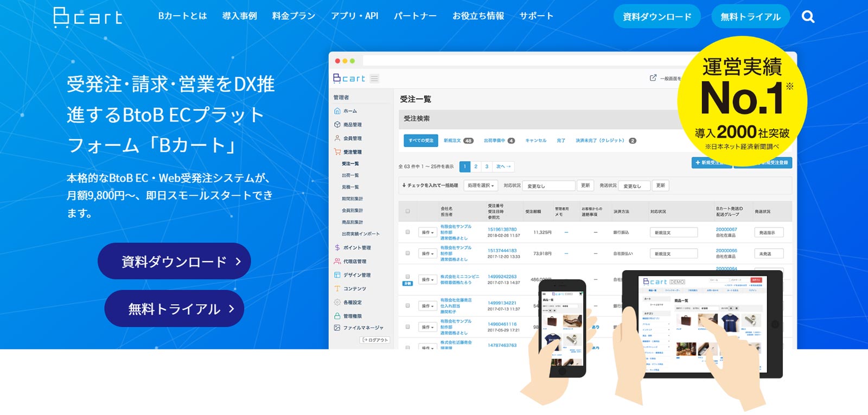Click the large 無料トライアル hero button

click(x=174, y=308)
